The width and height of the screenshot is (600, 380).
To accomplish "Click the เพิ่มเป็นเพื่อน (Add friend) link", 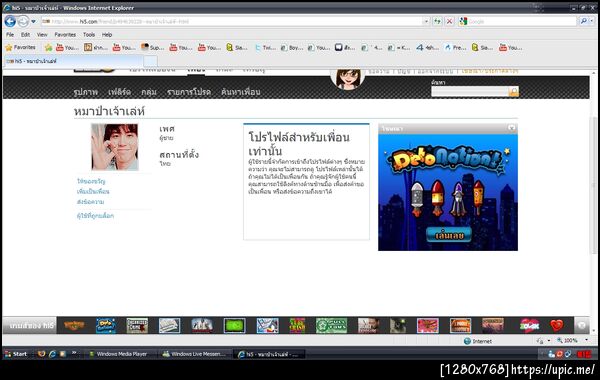I will click(x=93, y=191).
